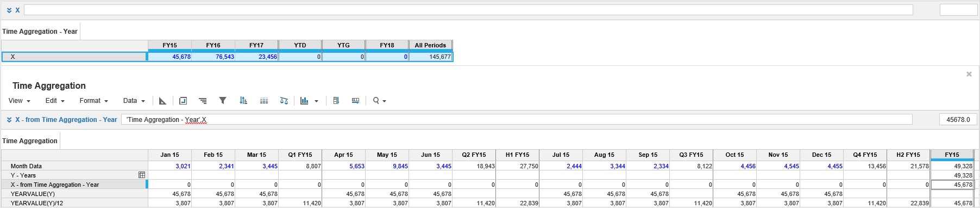Click the H2 FY15 value 21,578
The image size is (980, 208).
coord(908,166)
